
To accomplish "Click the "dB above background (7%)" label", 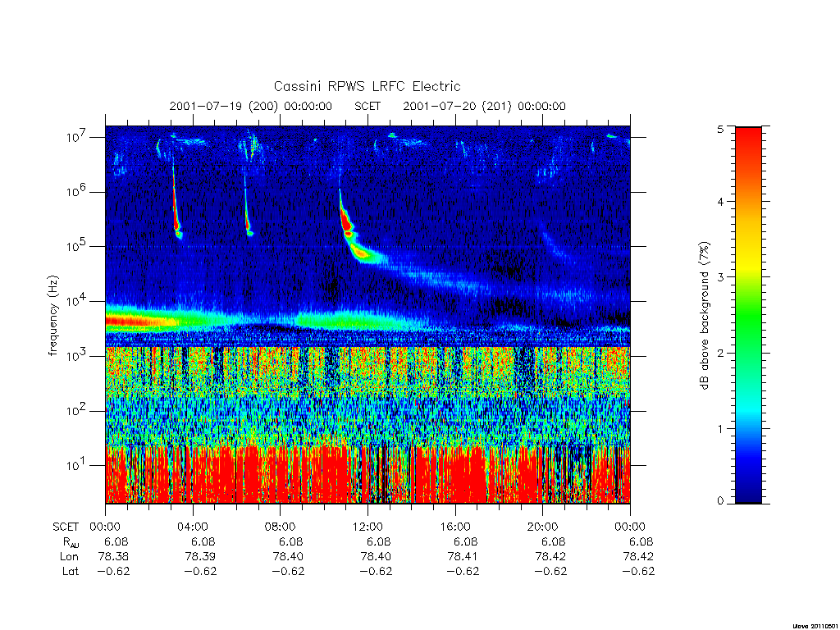I will [x=705, y=316].
